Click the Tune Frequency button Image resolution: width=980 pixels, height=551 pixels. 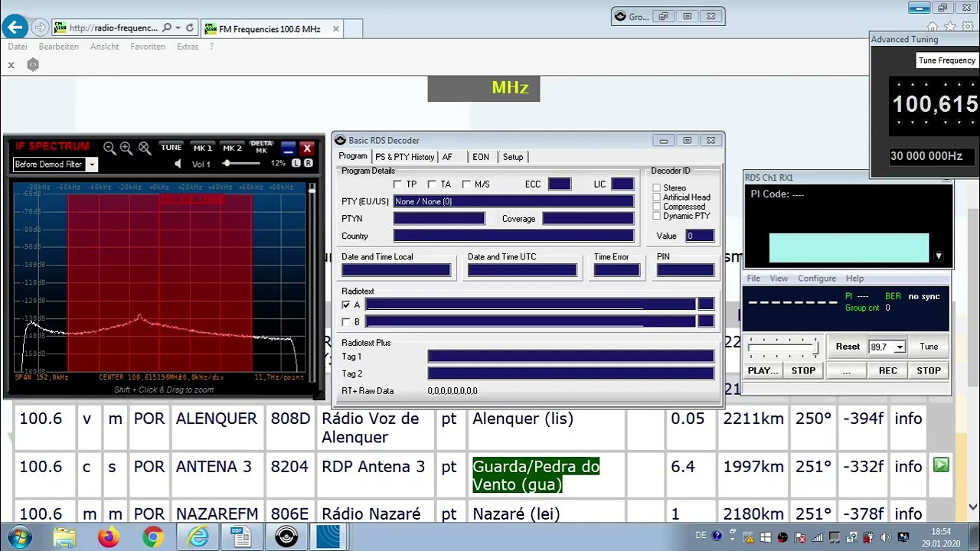[x=947, y=60]
